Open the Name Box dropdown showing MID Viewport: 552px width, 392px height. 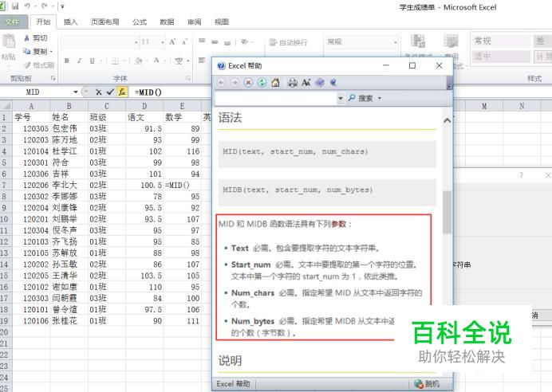75,92
